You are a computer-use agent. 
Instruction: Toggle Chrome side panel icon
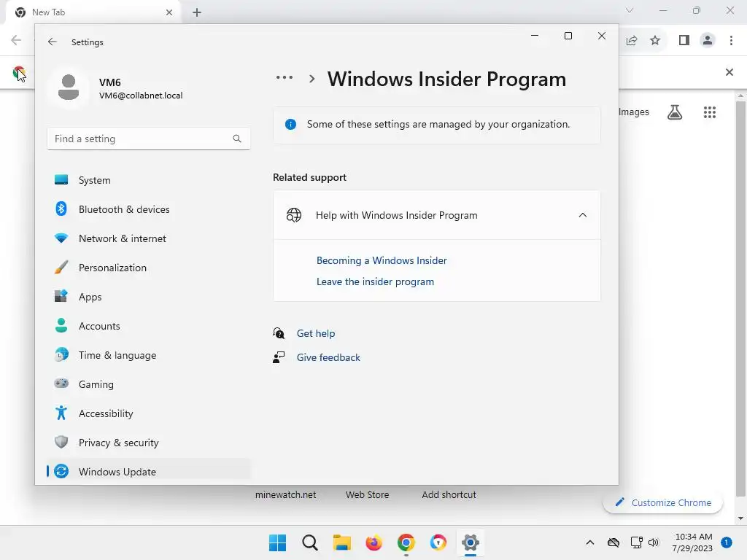point(684,41)
